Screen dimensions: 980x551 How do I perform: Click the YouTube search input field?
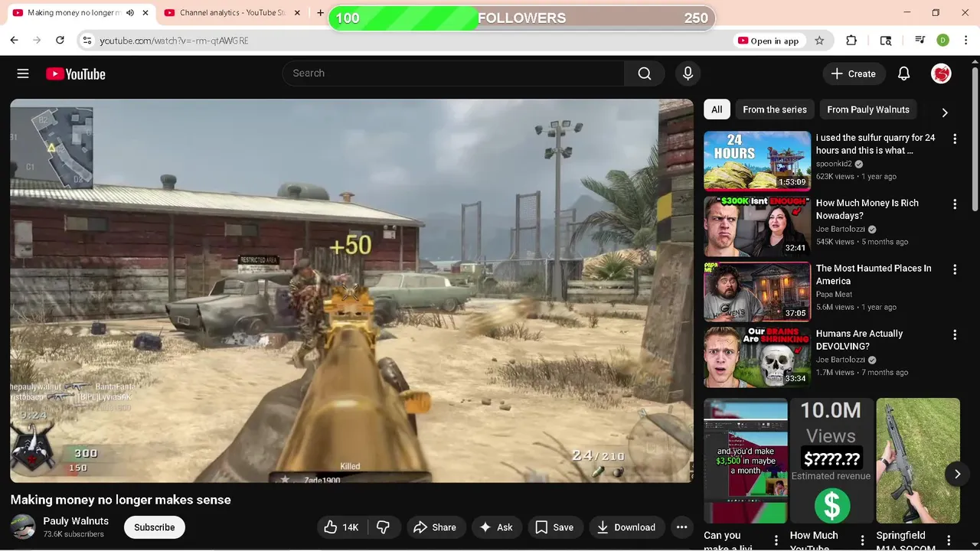pos(453,73)
